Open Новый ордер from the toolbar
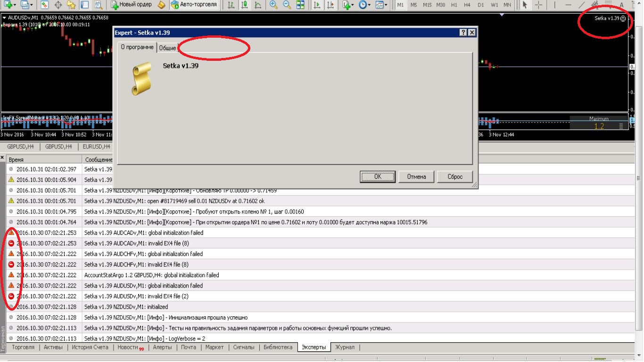The image size is (644, 362). pyautogui.click(x=132, y=5)
